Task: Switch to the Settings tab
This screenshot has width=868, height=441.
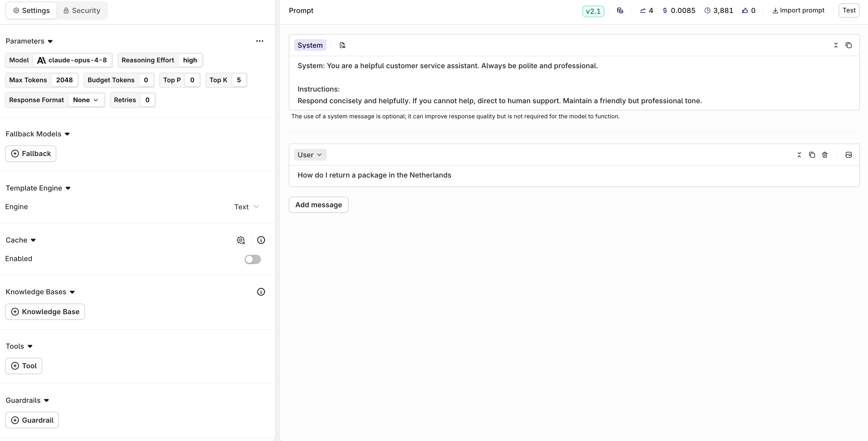Action: coord(31,10)
